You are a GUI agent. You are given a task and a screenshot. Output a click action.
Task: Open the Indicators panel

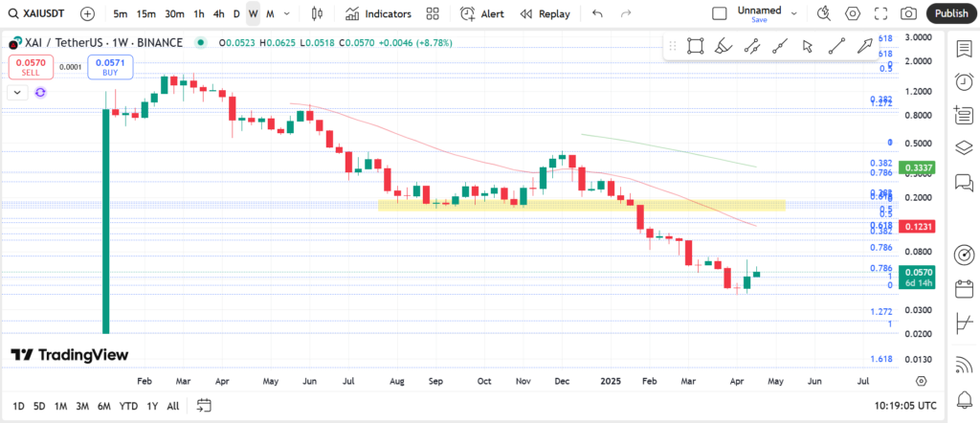coord(378,14)
